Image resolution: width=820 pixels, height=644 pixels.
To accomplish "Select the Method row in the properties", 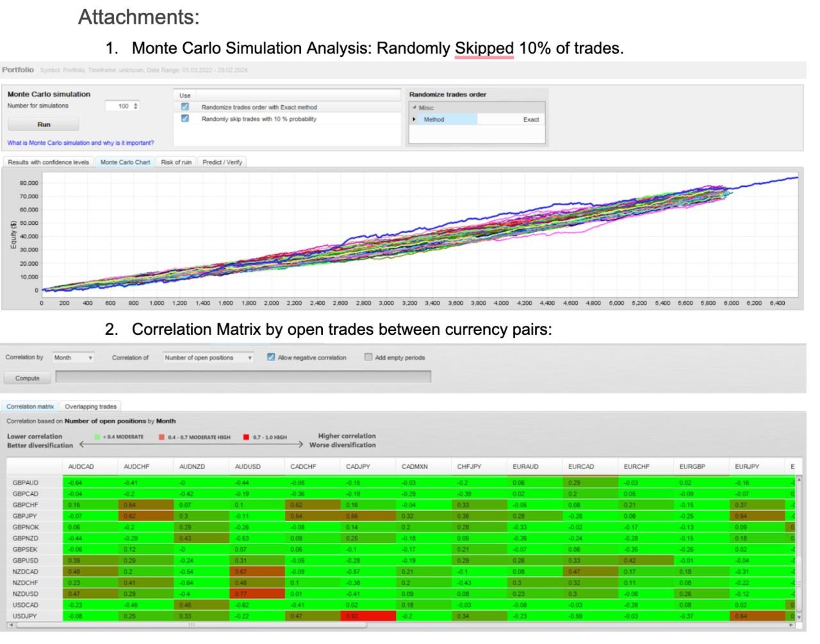I will tap(477, 119).
